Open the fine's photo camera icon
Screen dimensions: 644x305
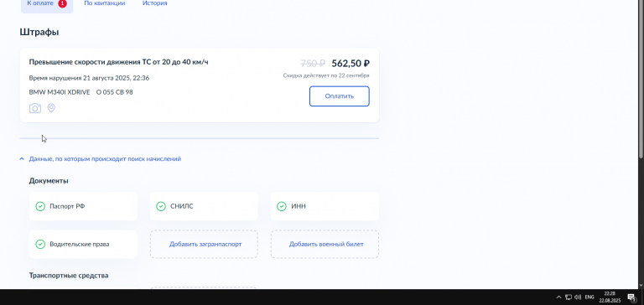point(35,108)
